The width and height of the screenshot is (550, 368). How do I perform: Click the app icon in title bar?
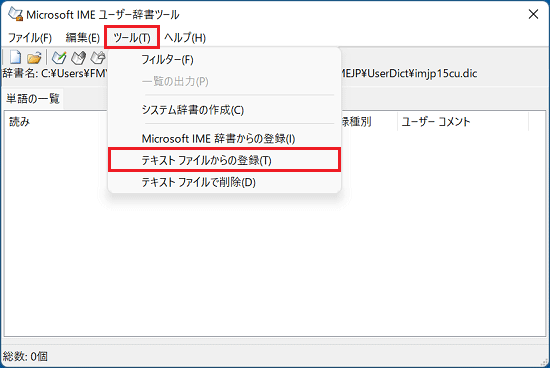click(15, 14)
